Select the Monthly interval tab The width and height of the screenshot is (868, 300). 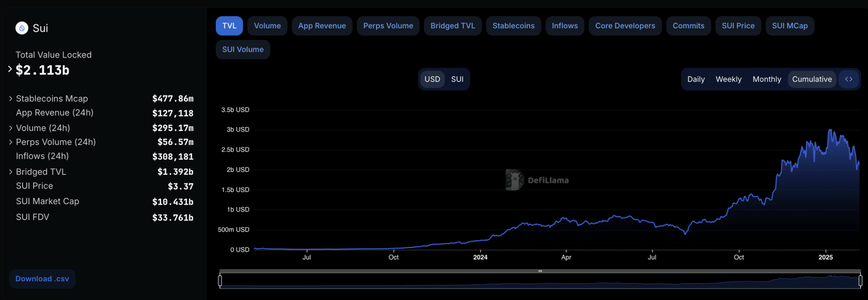[x=766, y=79]
